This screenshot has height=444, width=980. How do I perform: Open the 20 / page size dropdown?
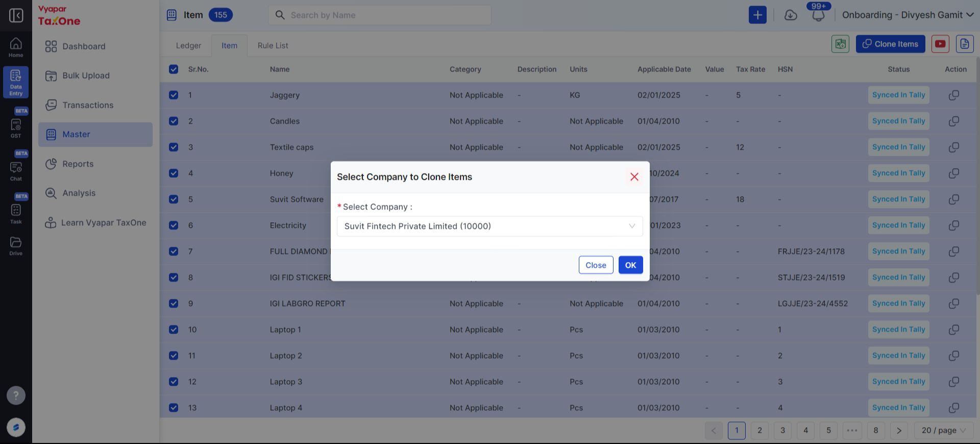click(x=943, y=430)
